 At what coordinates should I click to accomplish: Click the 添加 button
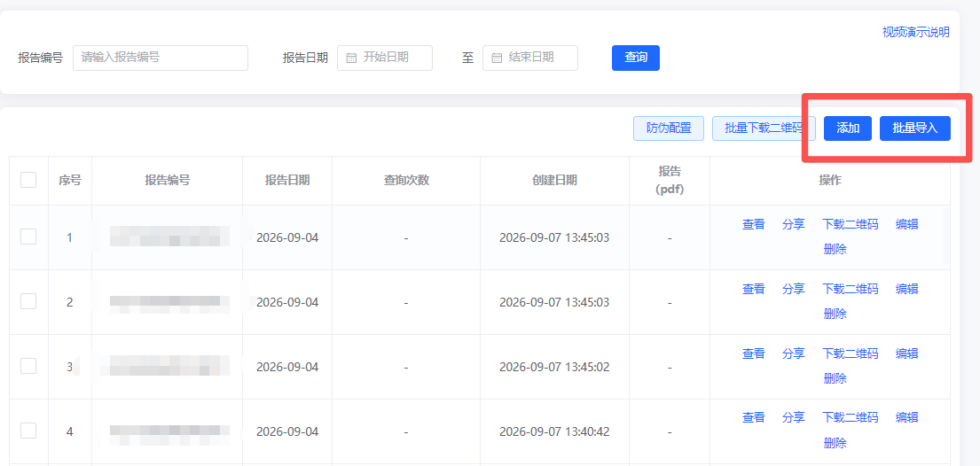[x=848, y=128]
